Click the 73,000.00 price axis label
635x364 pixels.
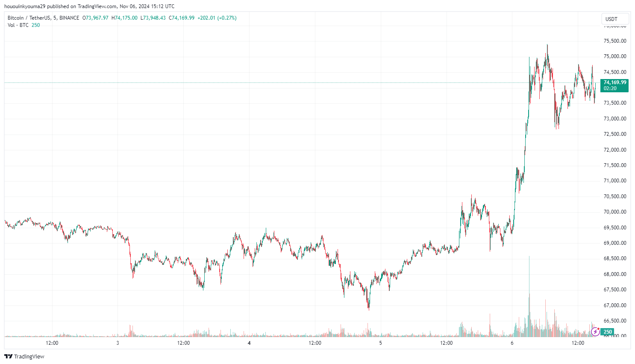pyautogui.click(x=615, y=119)
